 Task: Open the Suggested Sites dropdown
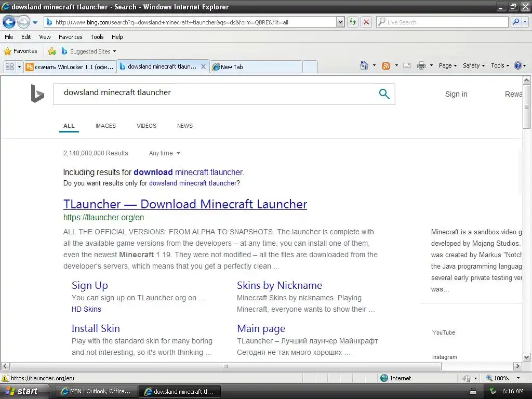pyautogui.click(x=89, y=51)
